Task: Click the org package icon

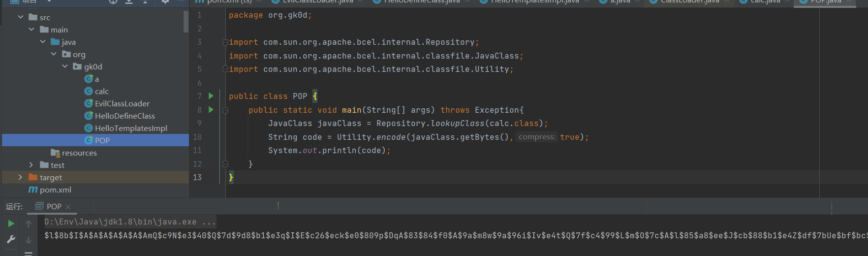Action: pyautogui.click(x=66, y=54)
